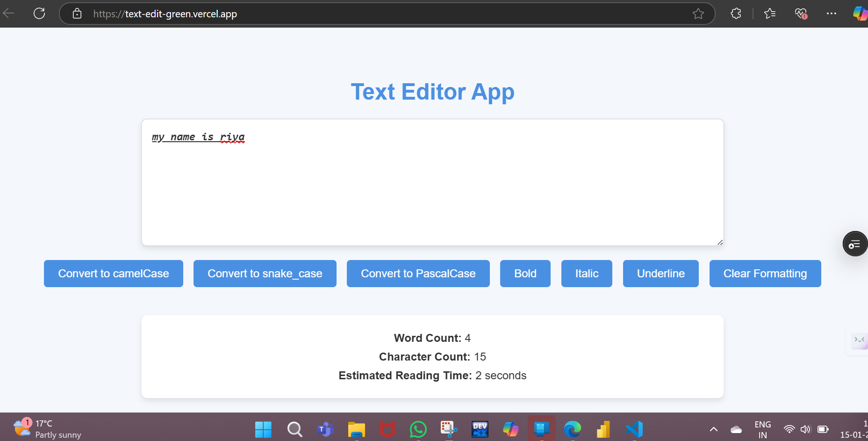Expand the system tray hidden icons chevron

click(713, 429)
